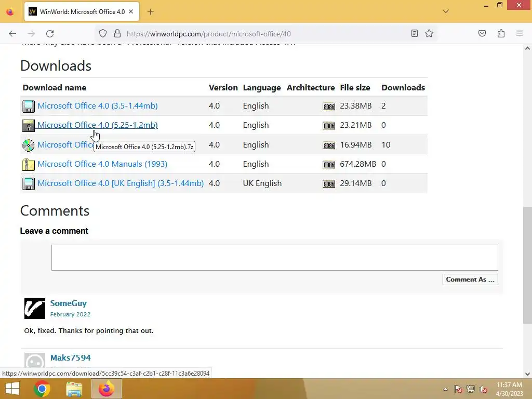Click 8086 architecture icon in 29.14MB row

pyautogui.click(x=329, y=184)
